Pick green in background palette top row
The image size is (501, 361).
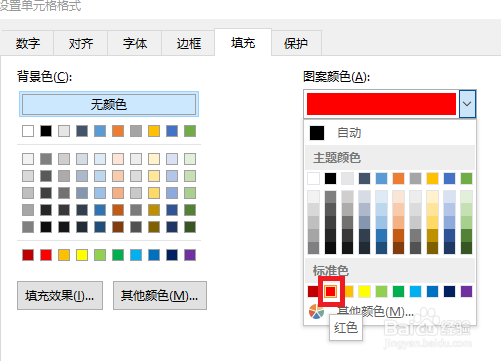[x=190, y=131]
